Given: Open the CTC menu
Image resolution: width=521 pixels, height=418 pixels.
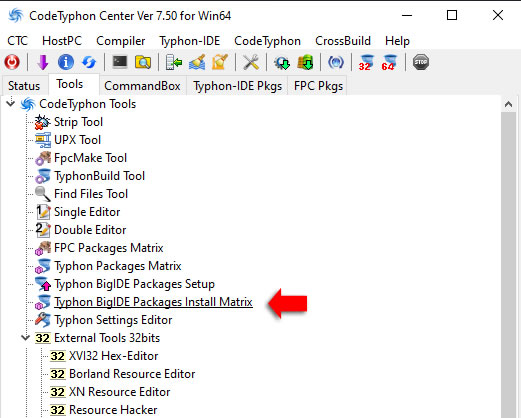Looking at the screenshot, I should pyautogui.click(x=17, y=41).
